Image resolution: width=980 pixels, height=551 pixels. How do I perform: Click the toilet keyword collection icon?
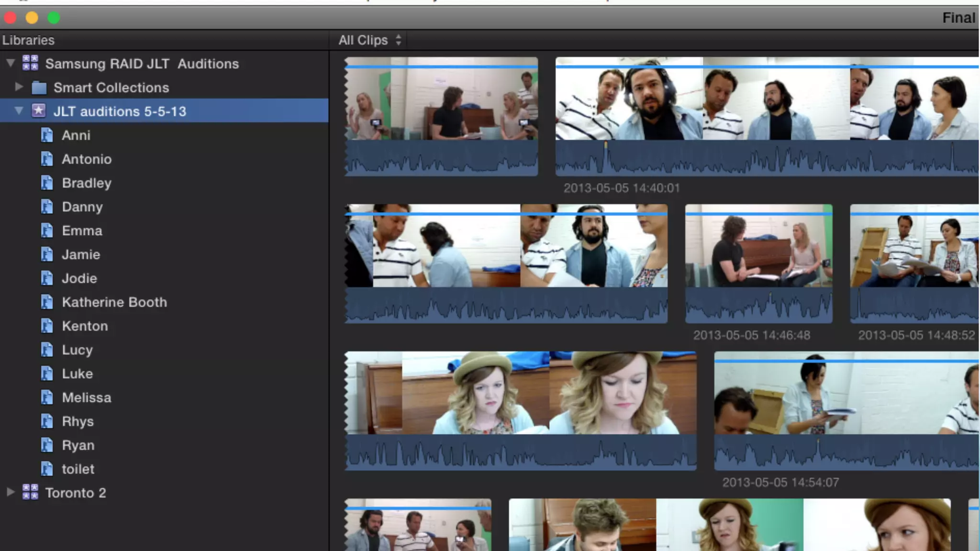(46, 469)
